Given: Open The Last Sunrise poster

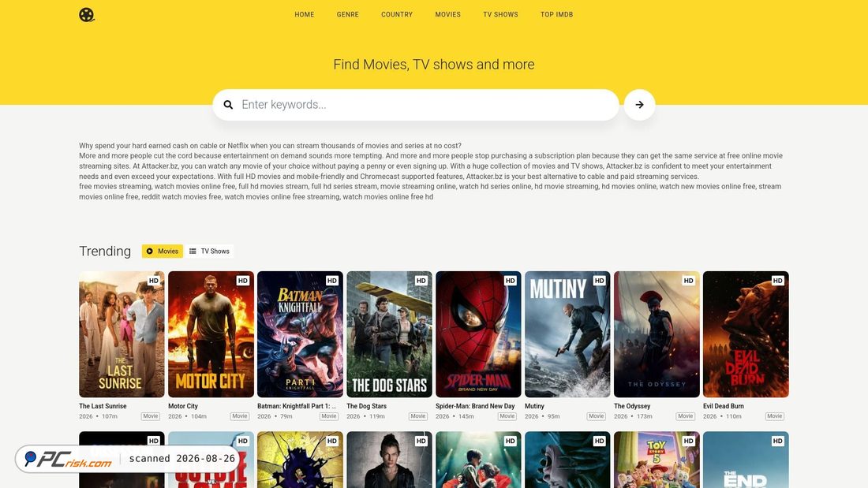Looking at the screenshot, I should pos(122,334).
